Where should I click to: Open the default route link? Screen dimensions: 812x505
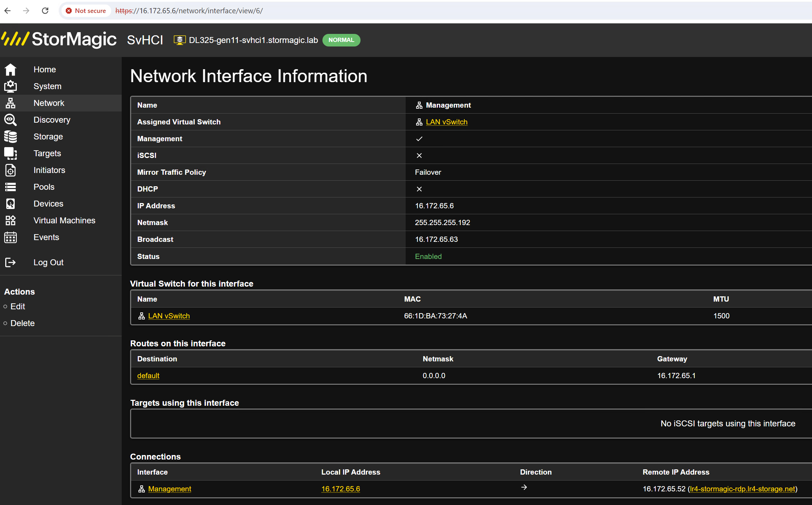pos(148,376)
